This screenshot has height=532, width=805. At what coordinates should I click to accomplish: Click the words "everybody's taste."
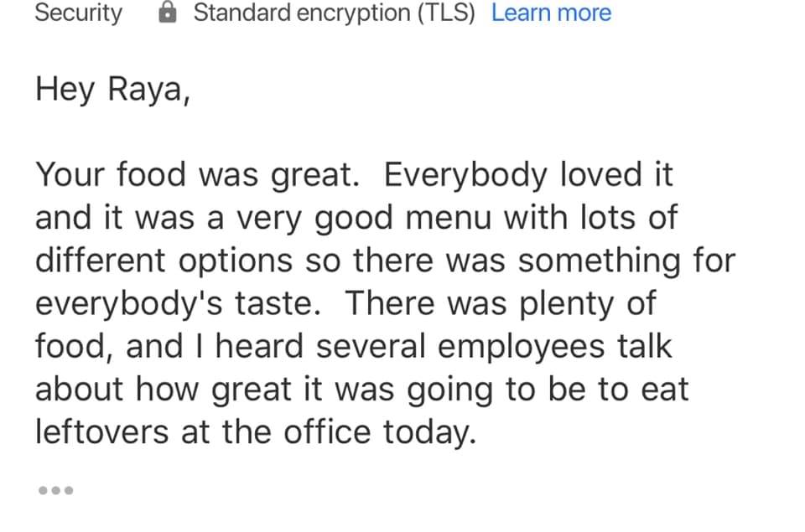pos(178,303)
